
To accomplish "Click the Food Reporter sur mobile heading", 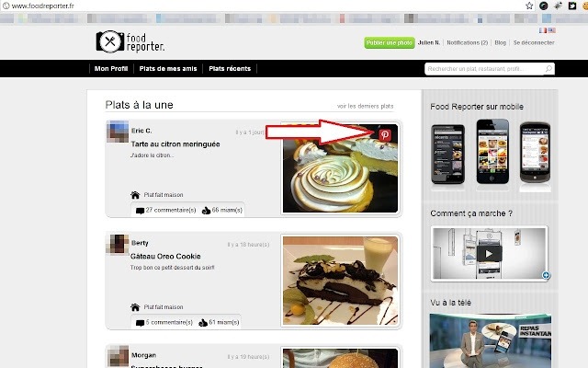I will pos(477,107).
